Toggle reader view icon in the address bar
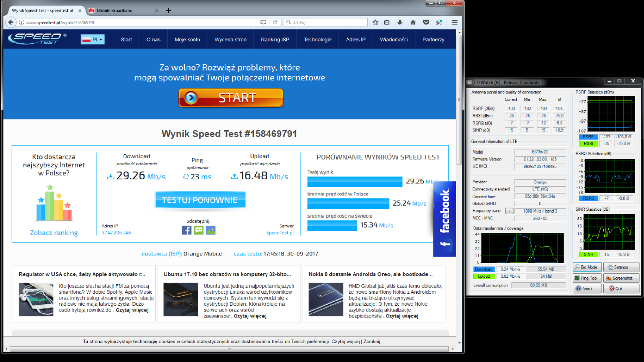This screenshot has width=644, height=362. pos(263,22)
